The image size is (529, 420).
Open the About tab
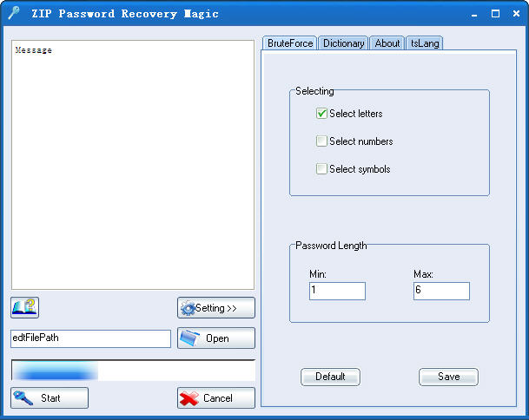click(x=387, y=43)
